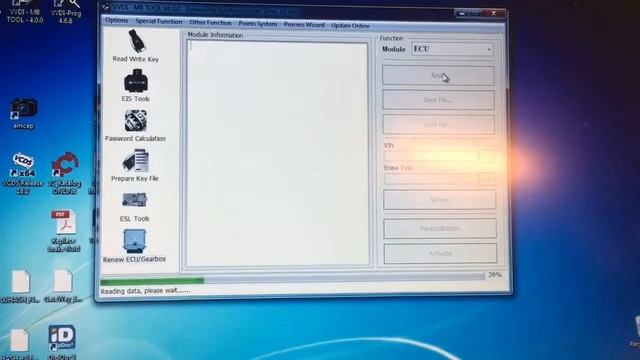Focus the Erase Pass input field
The width and height of the screenshot is (640, 360).
tap(431, 179)
